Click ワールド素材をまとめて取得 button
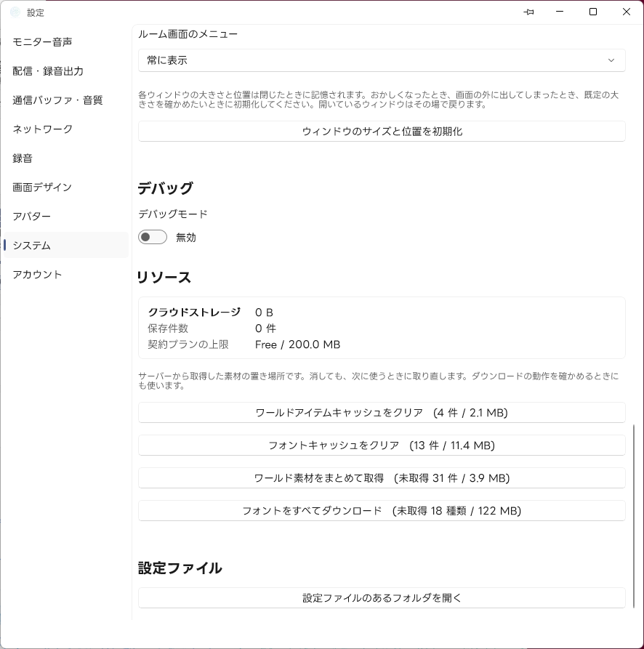644x649 pixels. point(381,478)
